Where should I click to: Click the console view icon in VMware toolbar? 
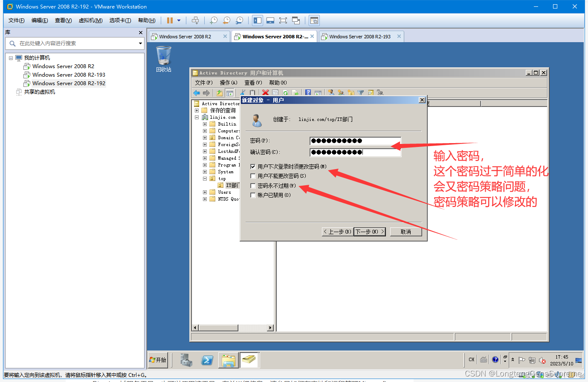(x=314, y=20)
